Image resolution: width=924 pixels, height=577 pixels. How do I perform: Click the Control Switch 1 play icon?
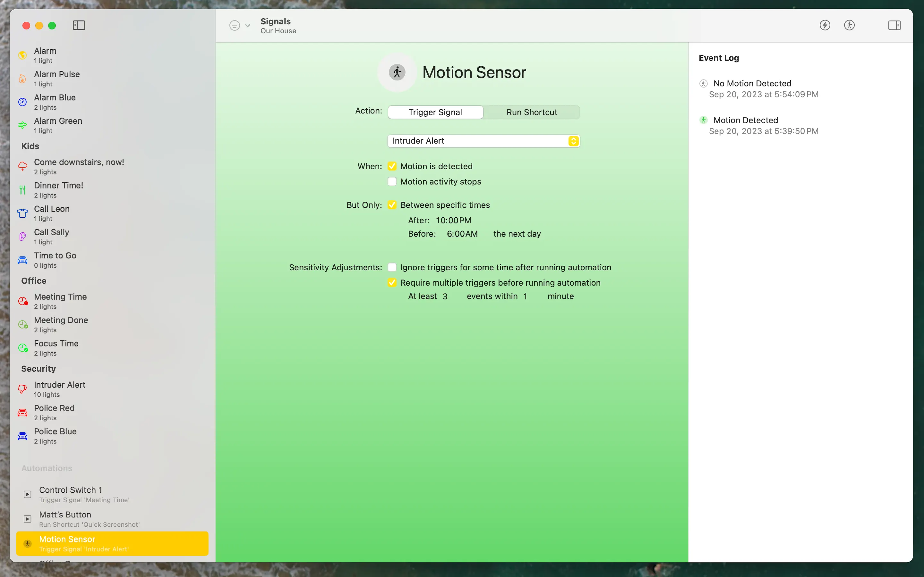pos(28,494)
